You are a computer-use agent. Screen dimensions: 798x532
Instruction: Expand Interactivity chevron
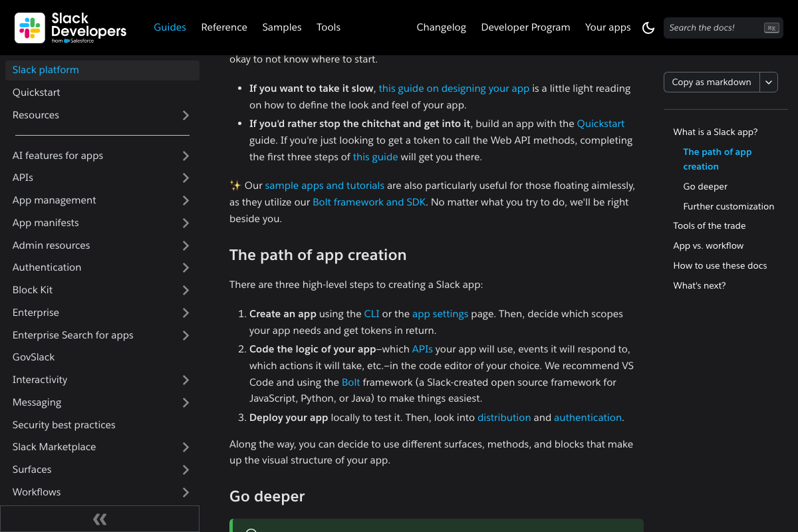(x=186, y=380)
